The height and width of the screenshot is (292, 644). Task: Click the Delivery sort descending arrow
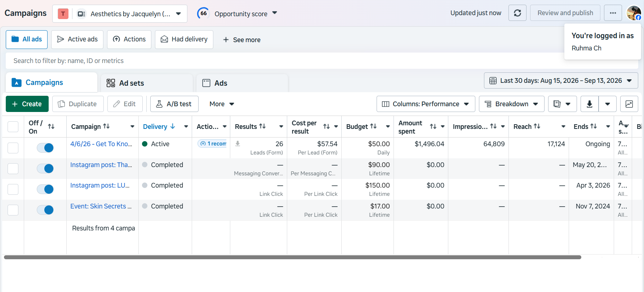pos(173,126)
